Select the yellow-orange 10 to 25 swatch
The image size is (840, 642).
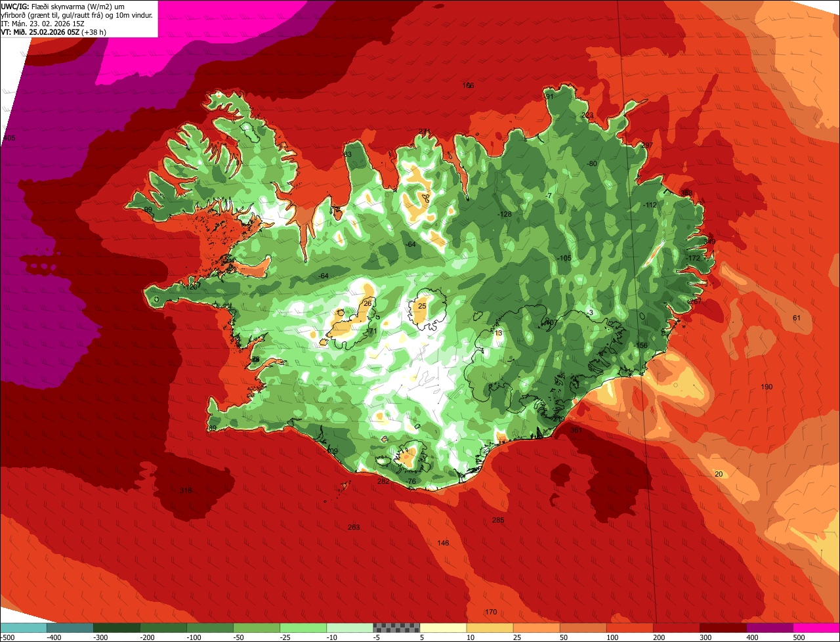(490, 627)
